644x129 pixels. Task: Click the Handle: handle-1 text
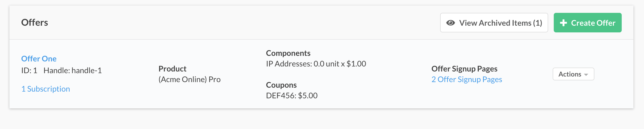tap(72, 71)
